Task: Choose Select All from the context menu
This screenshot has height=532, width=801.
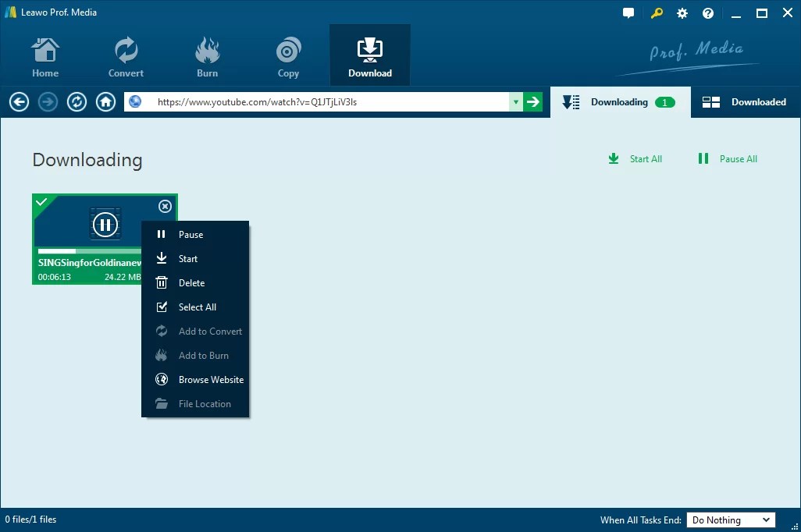Action: [x=195, y=307]
